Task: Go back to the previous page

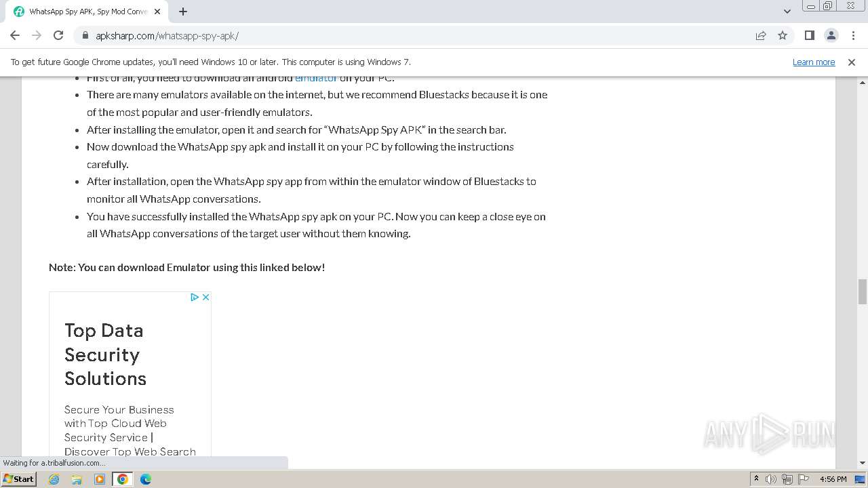Action: [x=15, y=35]
